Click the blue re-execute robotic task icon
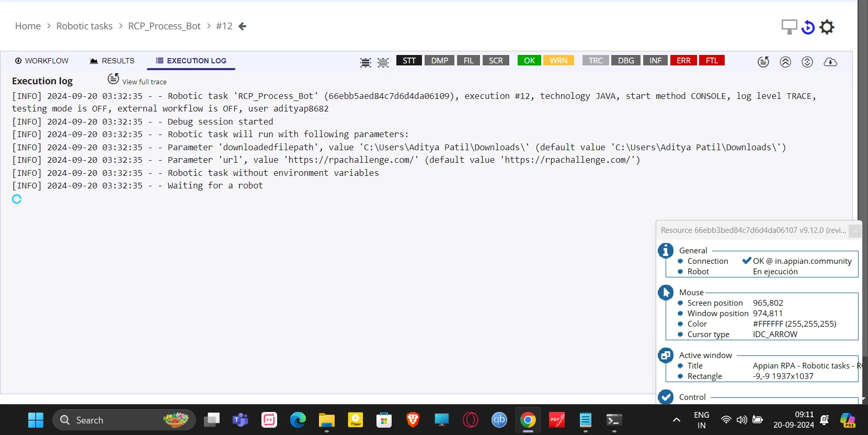Screen dimensions: 868x435 (x=808, y=27)
